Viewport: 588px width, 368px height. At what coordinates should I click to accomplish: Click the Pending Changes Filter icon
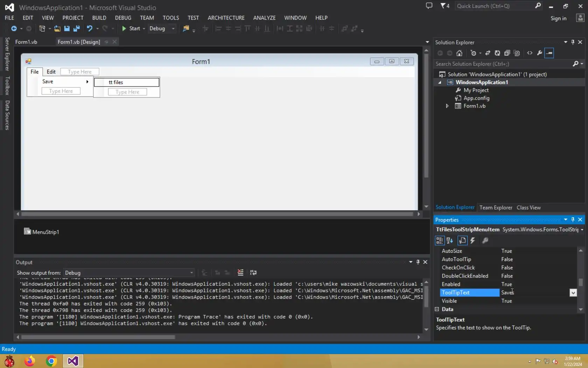click(474, 53)
